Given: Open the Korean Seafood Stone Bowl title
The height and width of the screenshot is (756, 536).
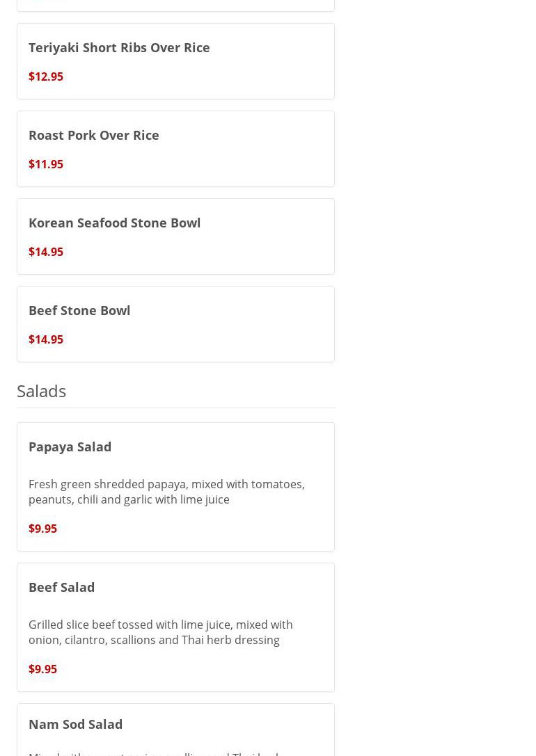Looking at the screenshot, I should coord(115,223).
